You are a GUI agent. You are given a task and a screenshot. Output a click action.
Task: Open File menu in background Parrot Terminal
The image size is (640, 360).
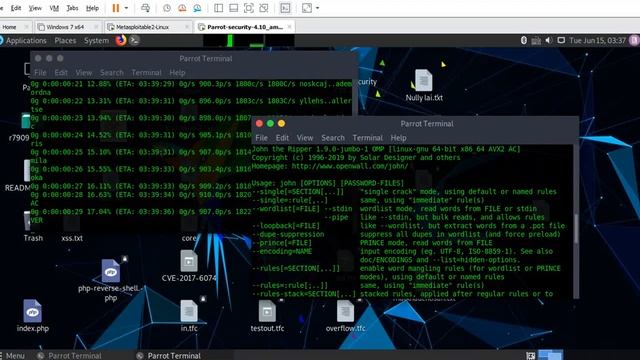pyautogui.click(x=40, y=73)
